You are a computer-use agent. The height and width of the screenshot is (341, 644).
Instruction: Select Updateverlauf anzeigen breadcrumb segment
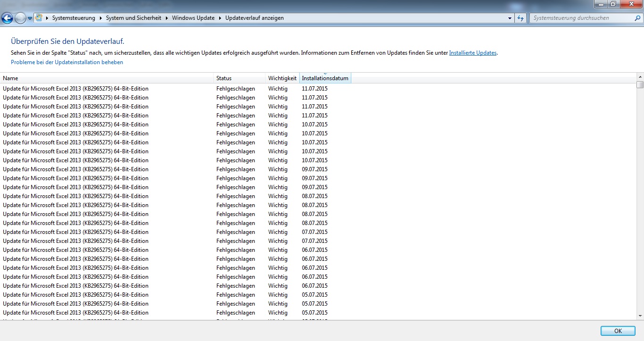[x=255, y=18]
